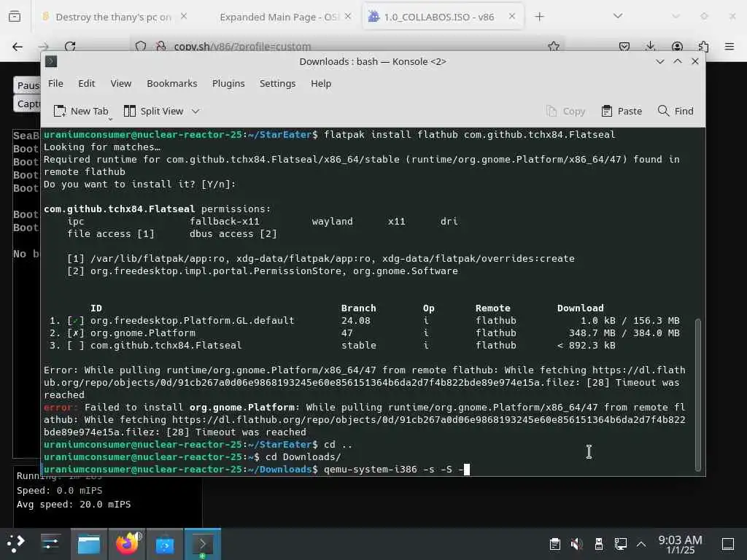Open a new Firefox tab
This screenshot has height=560, width=747.
click(539, 17)
